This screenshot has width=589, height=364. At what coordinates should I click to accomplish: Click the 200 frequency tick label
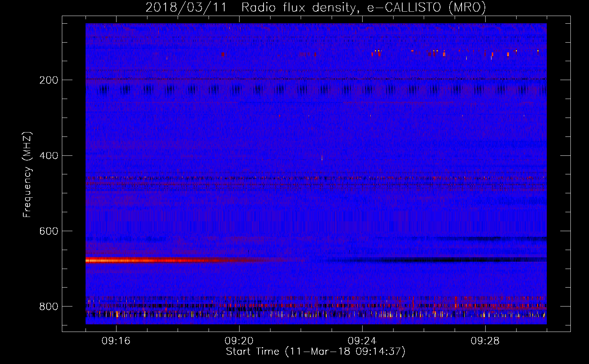(x=48, y=80)
